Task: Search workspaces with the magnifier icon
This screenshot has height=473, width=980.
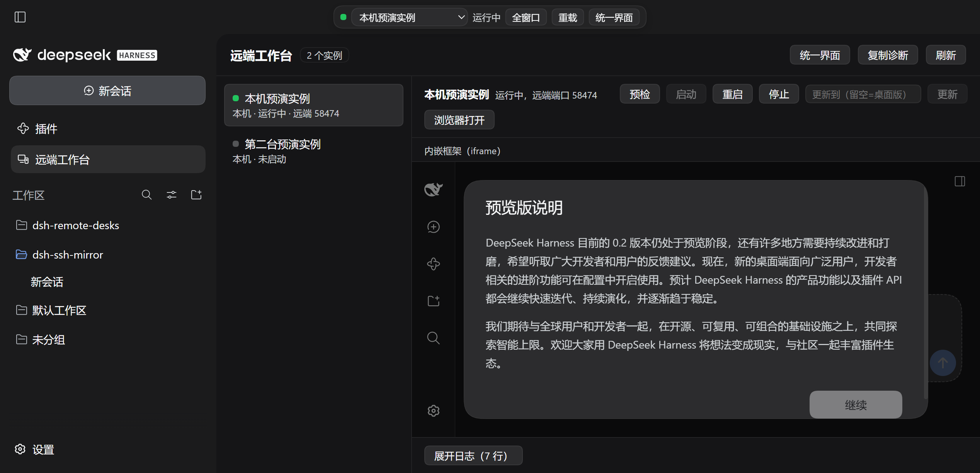Action: (146, 195)
